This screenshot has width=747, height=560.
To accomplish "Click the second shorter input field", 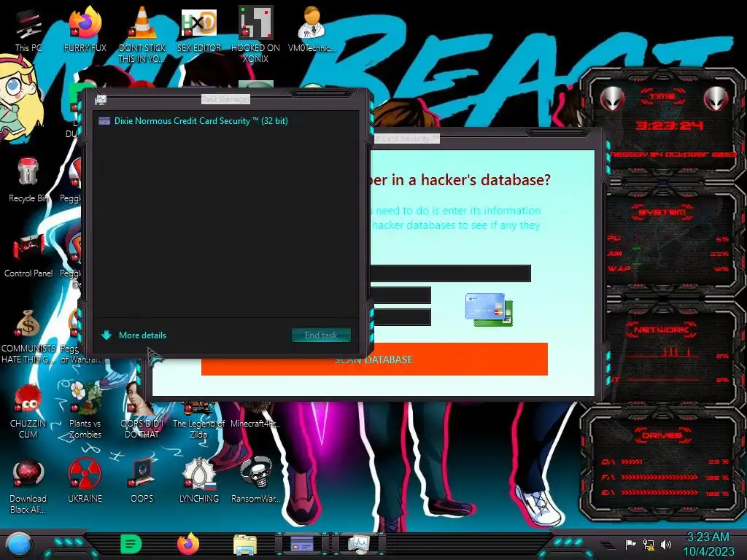I will pyautogui.click(x=400, y=295).
